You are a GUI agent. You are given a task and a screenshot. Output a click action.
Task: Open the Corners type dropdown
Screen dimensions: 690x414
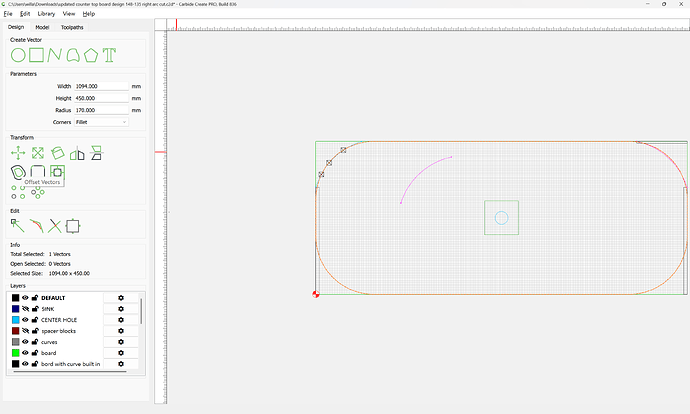point(101,122)
